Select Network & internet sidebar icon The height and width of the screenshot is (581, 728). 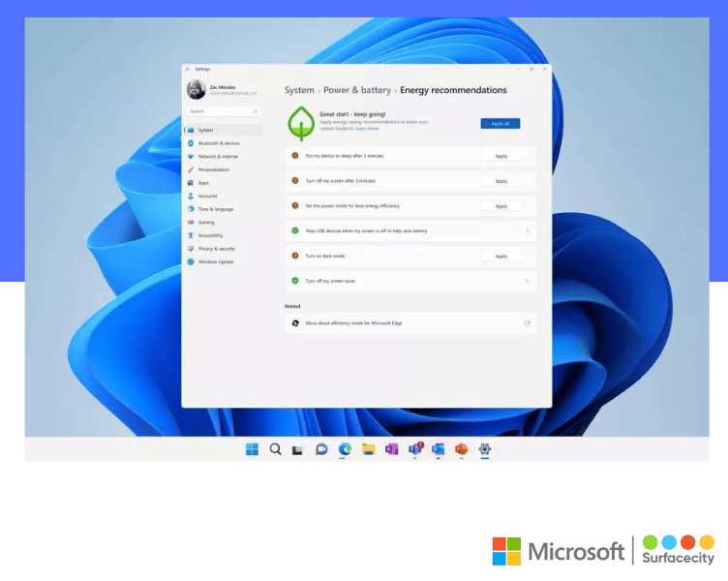191,156
